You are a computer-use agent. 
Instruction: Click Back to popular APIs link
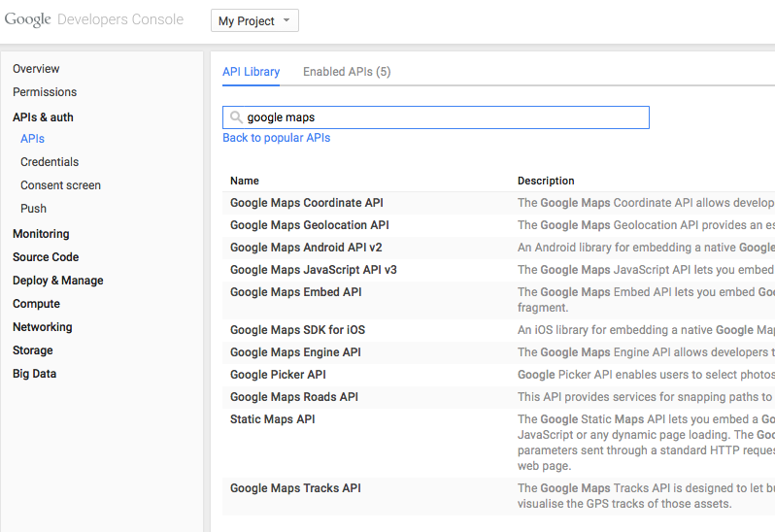click(x=276, y=138)
